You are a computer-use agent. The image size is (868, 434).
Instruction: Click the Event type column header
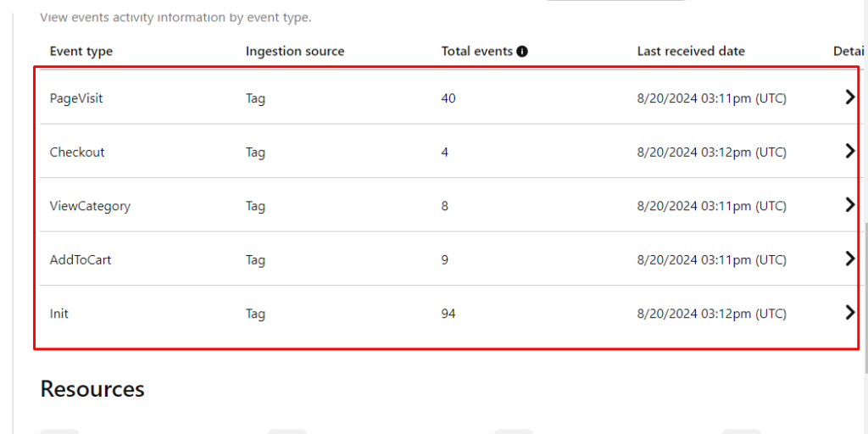(81, 52)
